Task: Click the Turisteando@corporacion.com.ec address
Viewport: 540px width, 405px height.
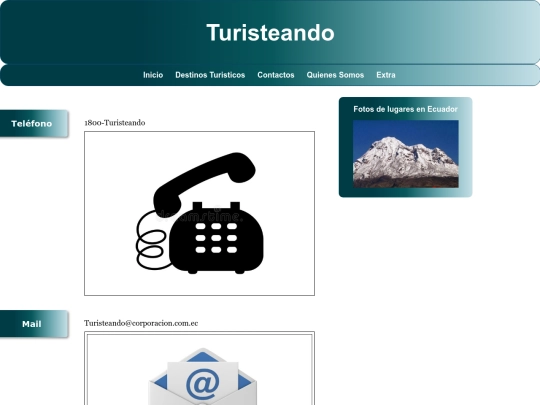Action: click(x=141, y=323)
